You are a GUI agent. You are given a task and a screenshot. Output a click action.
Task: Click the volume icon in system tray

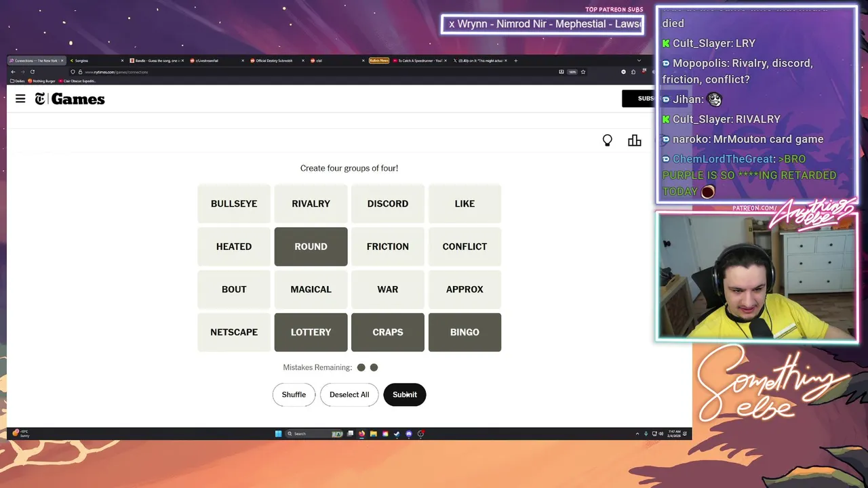pyautogui.click(x=661, y=434)
